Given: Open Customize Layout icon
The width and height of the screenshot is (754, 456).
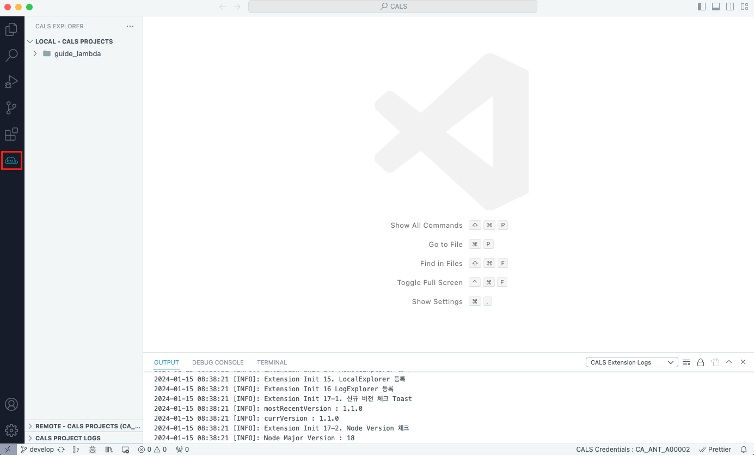Looking at the screenshot, I should point(744,7).
